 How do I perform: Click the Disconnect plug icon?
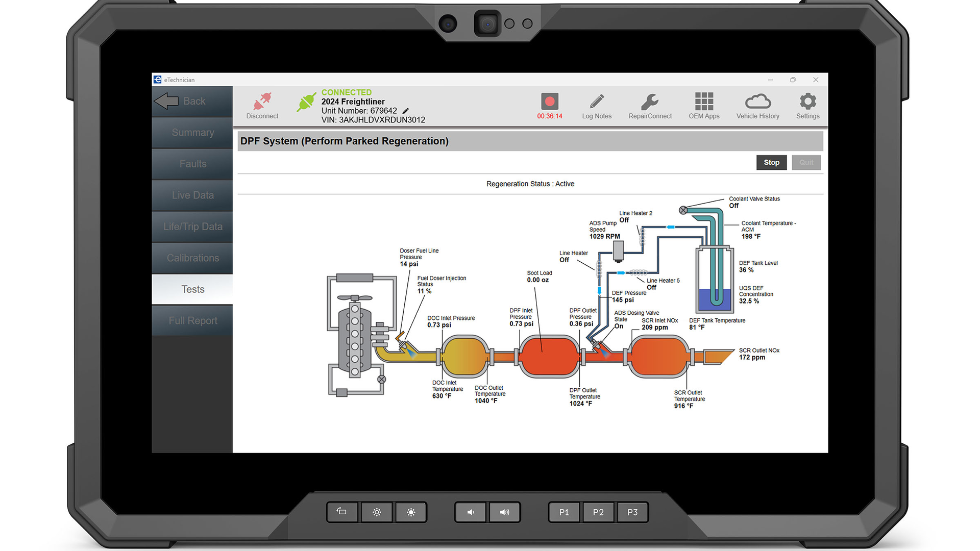[262, 102]
